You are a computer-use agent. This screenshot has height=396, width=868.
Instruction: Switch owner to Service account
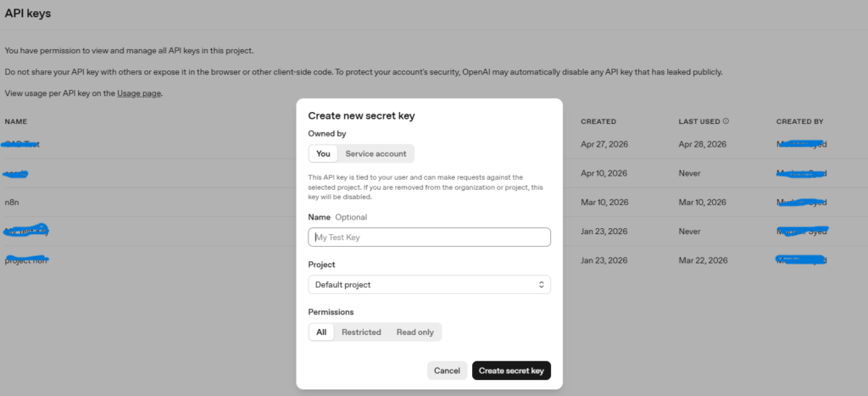376,153
